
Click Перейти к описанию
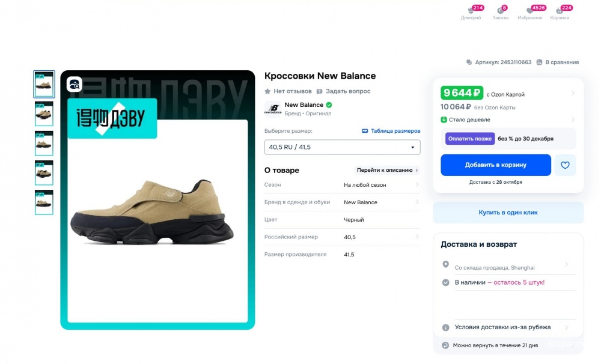pyautogui.click(x=387, y=170)
